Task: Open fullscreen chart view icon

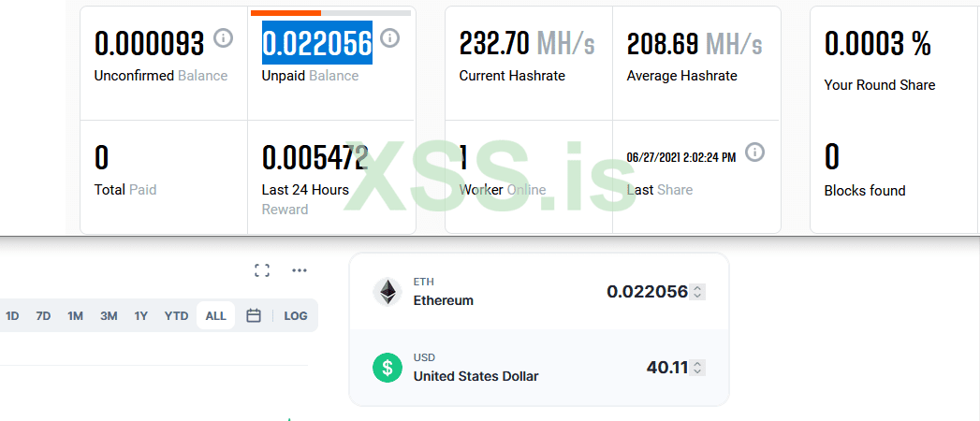Action: 262,270
